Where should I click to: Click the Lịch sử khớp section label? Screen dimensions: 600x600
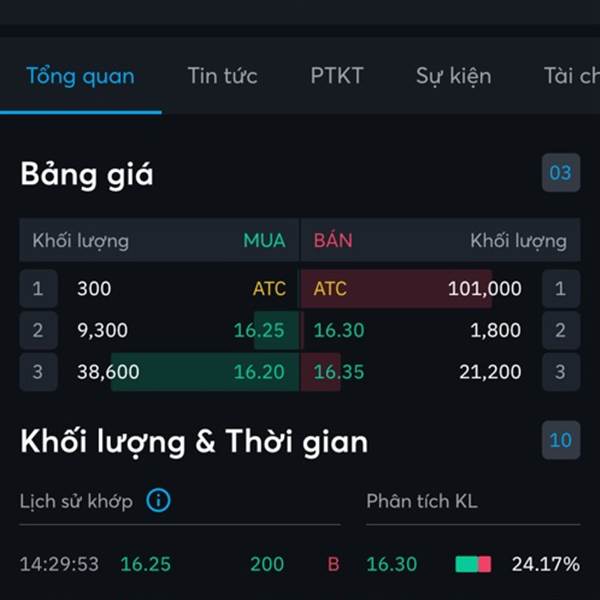(76, 501)
